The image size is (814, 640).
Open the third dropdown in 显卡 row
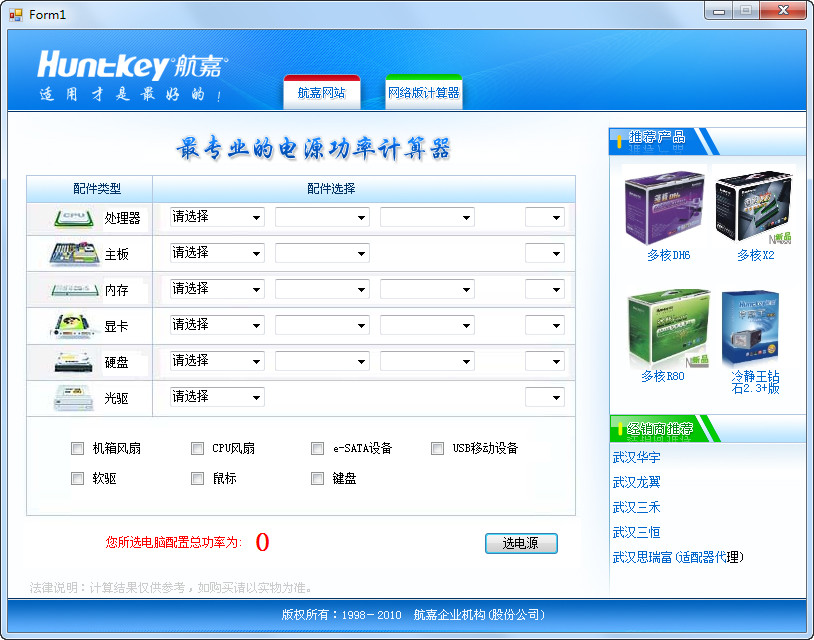(427, 325)
